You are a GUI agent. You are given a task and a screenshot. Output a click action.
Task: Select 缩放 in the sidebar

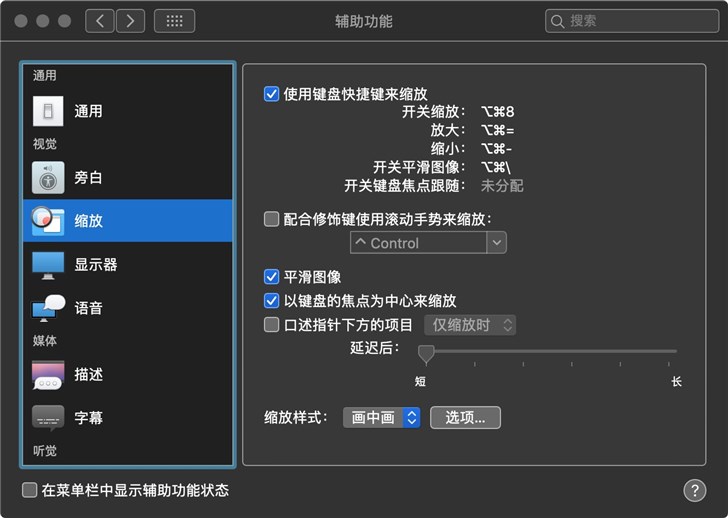coord(128,221)
